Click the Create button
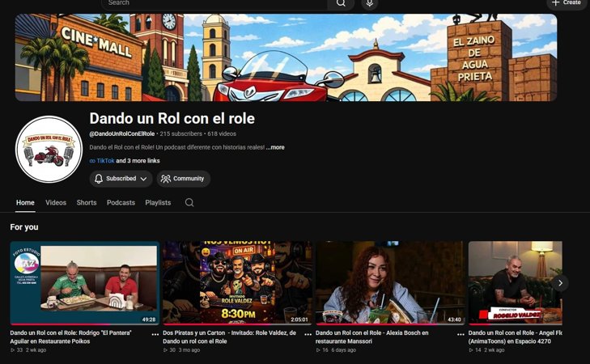 [x=567, y=3]
